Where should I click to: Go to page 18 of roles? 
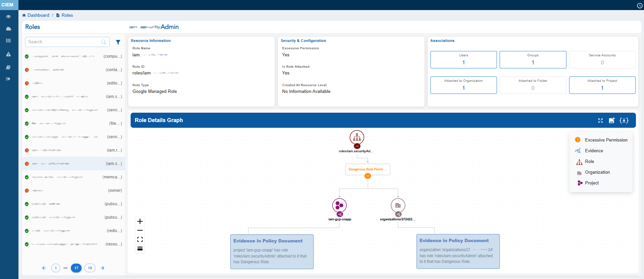pos(90,268)
